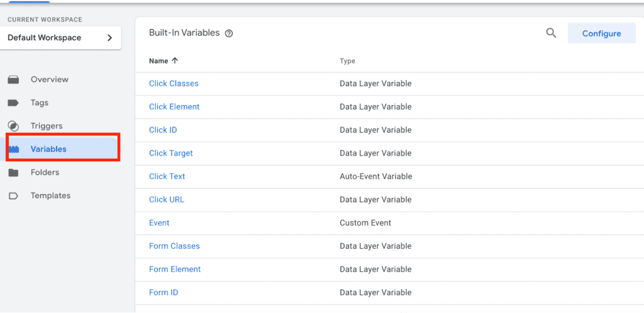Image resolution: width=644 pixels, height=313 pixels.
Task: Select 'Auto-Event Variable' type for Click Text
Action: coord(376,176)
